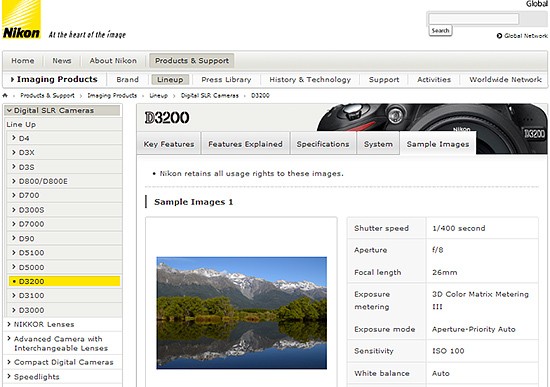550x387 pixels.
Task: Switch to Specifications tab
Action: click(x=323, y=144)
